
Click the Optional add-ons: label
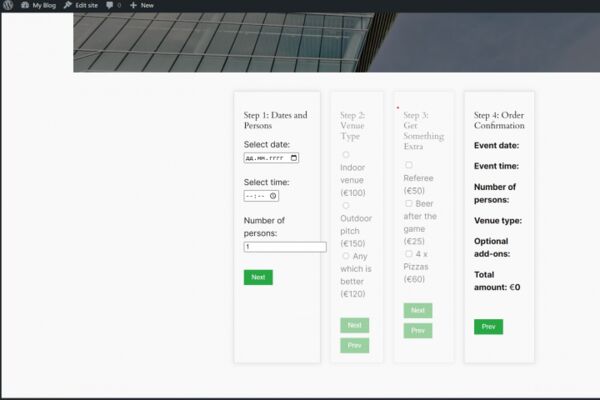pos(492,247)
